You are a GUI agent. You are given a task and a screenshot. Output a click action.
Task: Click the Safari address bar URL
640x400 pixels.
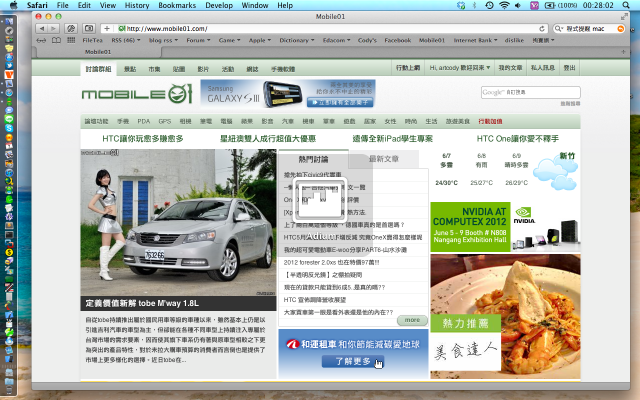[167, 29]
